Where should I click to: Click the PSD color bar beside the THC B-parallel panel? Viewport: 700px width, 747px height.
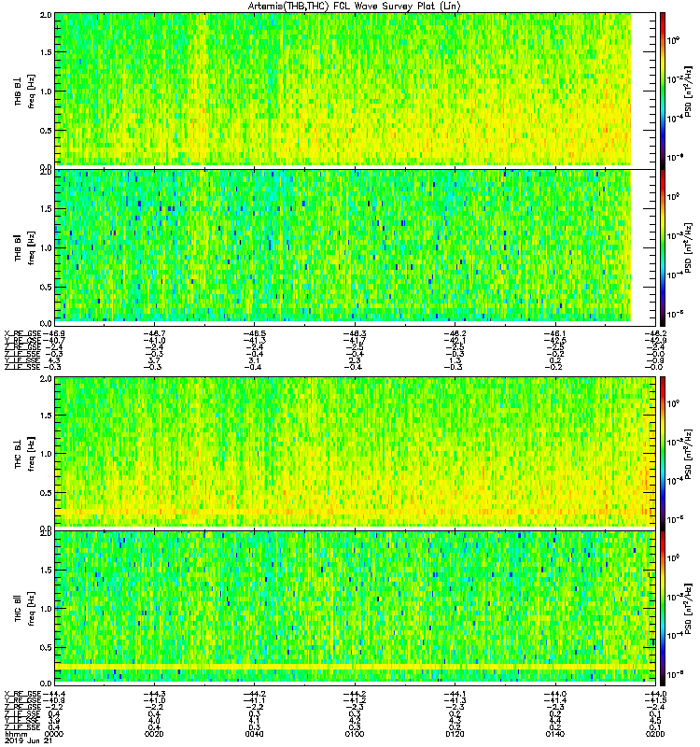click(663, 608)
